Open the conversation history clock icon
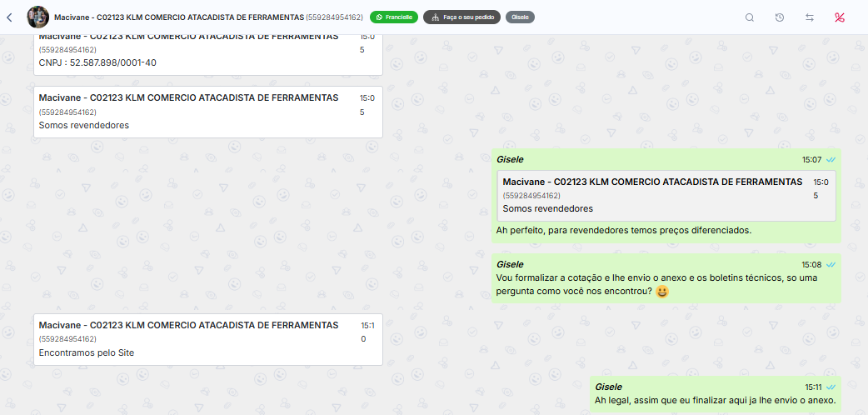 click(780, 17)
